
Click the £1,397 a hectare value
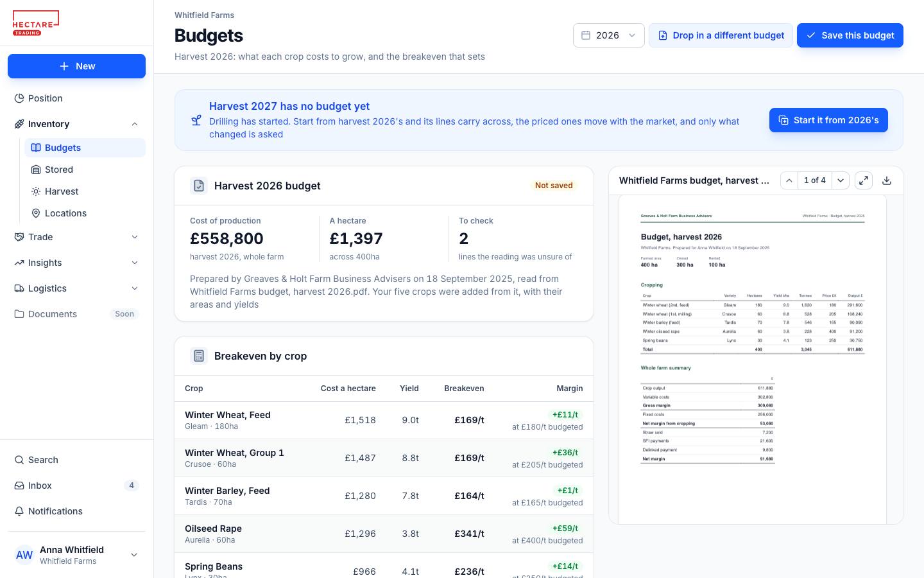tap(356, 238)
